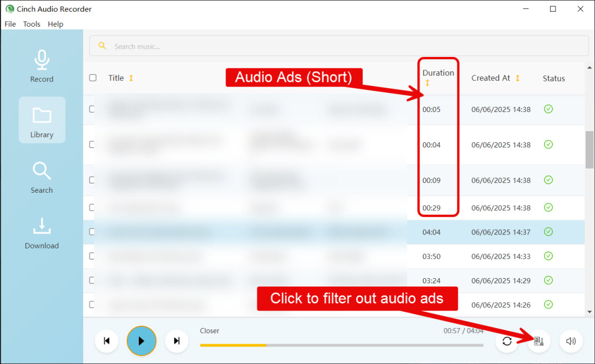Open the Library folder icon in the sidebar
Screen dimensions: 595x364
pos(41,120)
